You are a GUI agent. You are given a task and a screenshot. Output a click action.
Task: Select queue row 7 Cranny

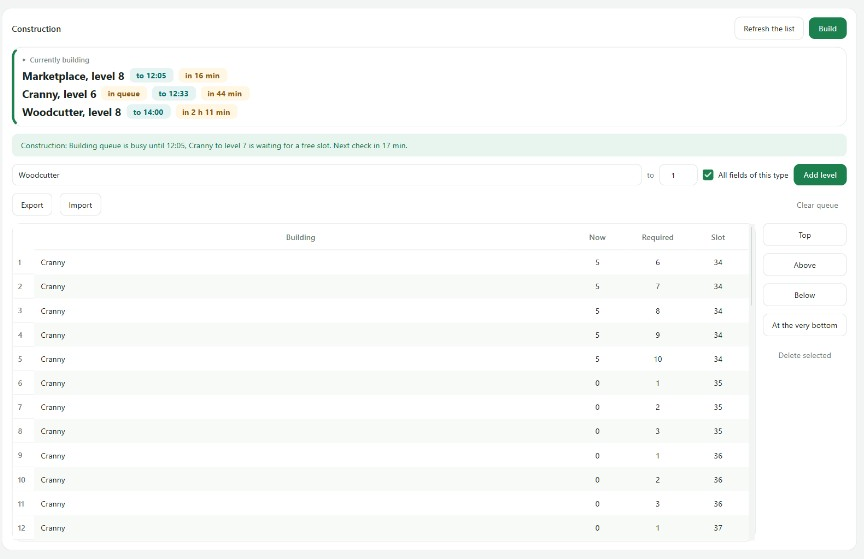point(381,407)
